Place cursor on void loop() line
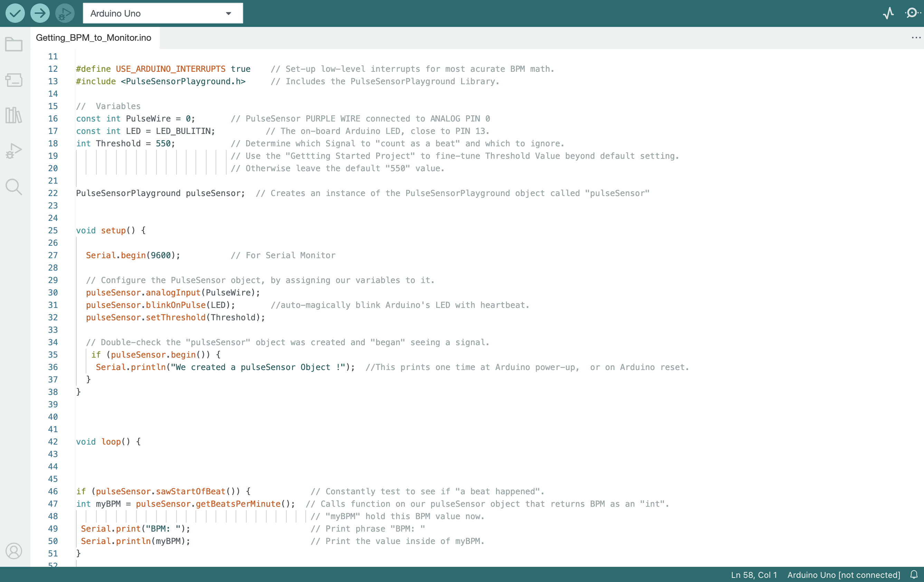 point(108,442)
